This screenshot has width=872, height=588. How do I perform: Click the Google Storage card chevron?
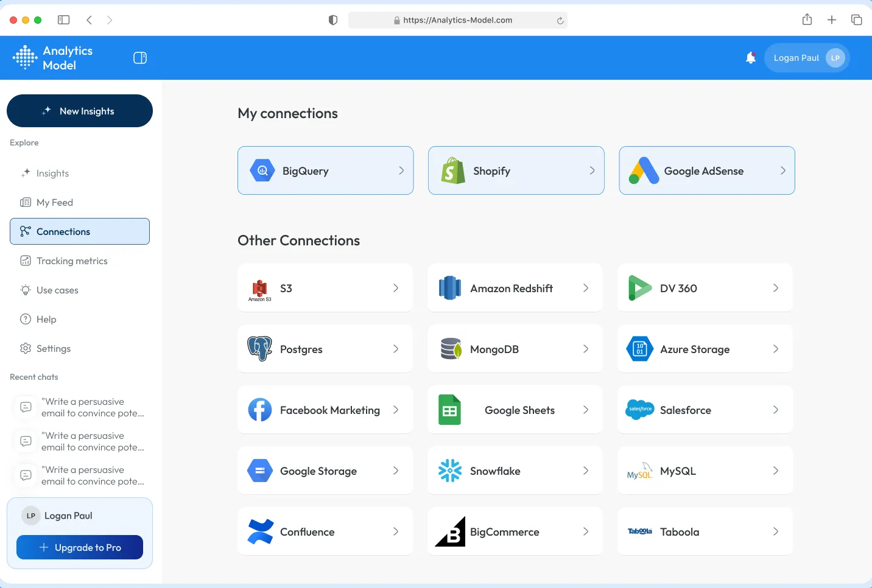tap(396, 471)
